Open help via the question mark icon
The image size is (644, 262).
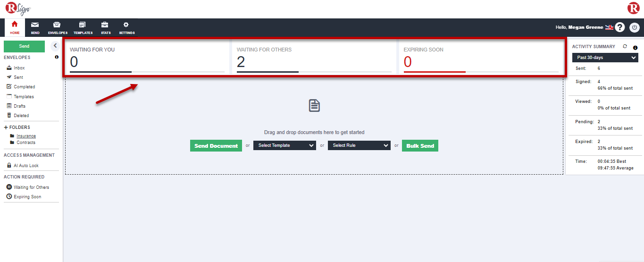coord(620,27)
